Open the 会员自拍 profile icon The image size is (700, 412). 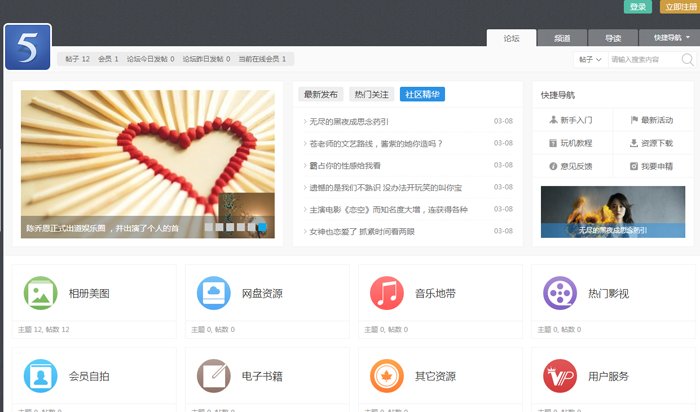point(41,376)
